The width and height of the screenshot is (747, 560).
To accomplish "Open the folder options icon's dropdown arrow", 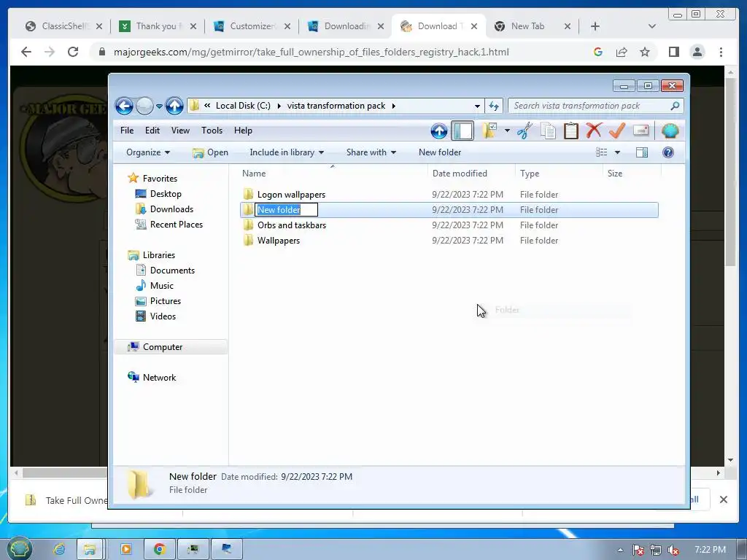I will pyautogui.click(x=507, y=131).
